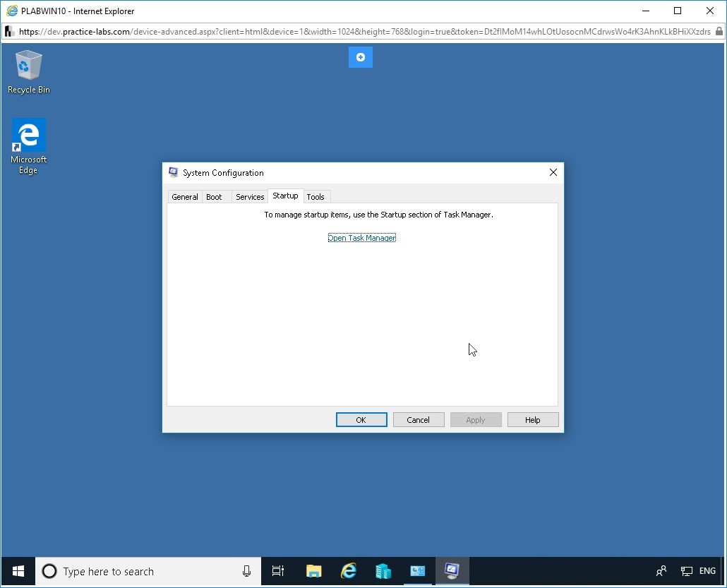Click the network icon in the system tray

coord(686,571)
